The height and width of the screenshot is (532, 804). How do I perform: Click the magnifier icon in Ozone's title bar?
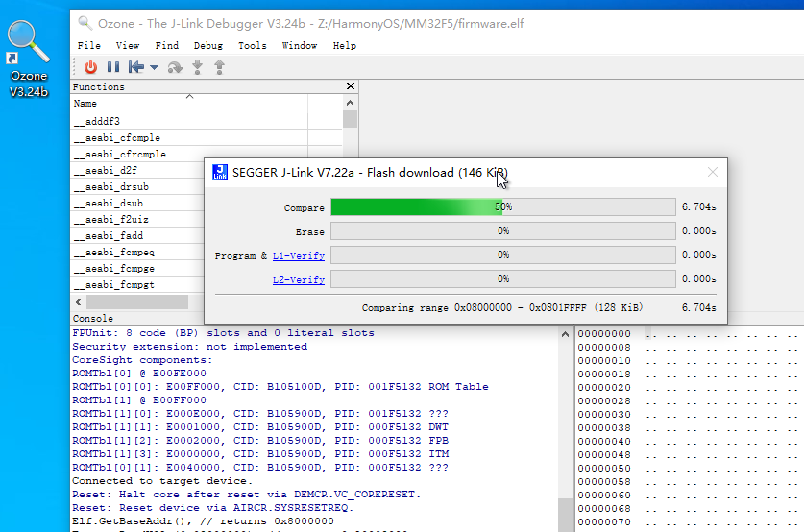point(85,23)
